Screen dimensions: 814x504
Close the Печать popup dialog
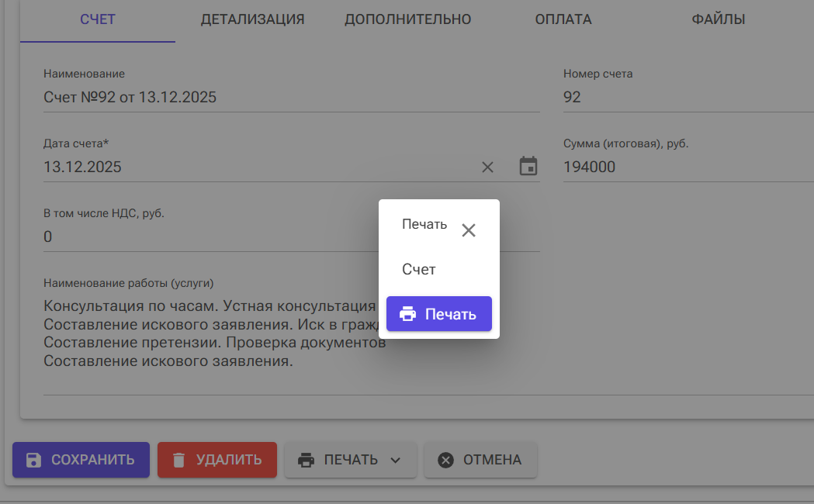click(x=469, y=230)
